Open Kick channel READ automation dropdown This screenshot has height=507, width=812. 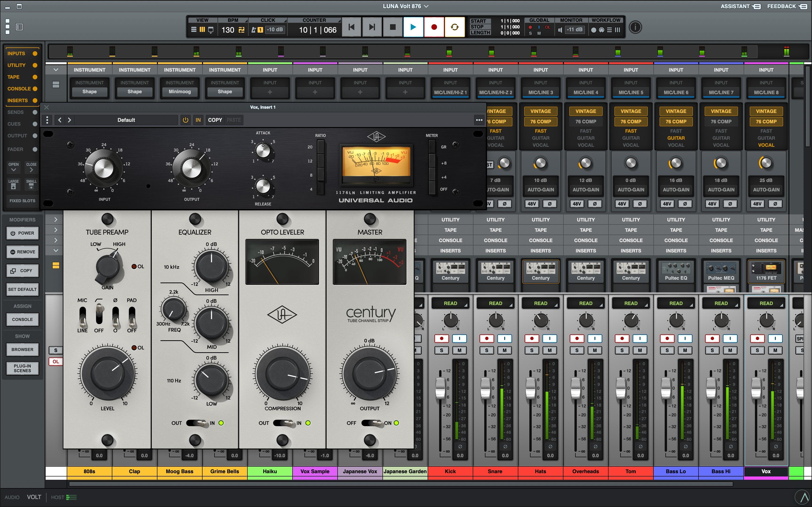pos(450,303)
